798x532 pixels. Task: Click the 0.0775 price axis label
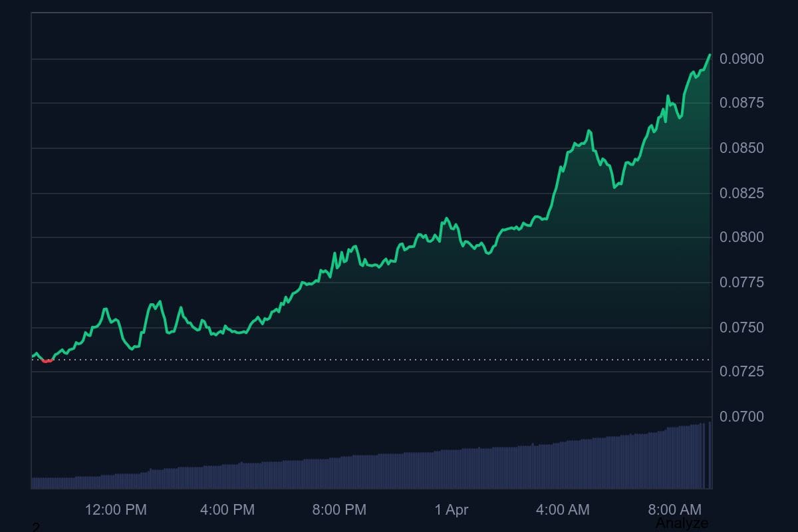(x=741, y=283)
